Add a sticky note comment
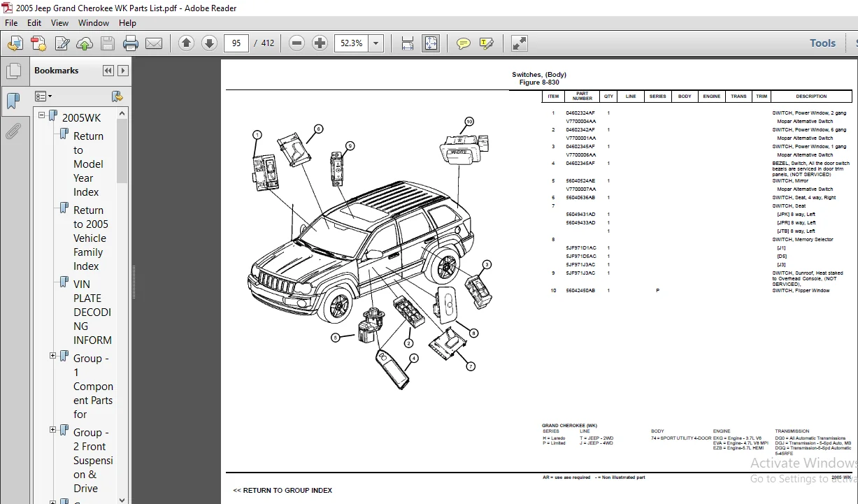Screen dimensions: 858x504 [463, 43]
